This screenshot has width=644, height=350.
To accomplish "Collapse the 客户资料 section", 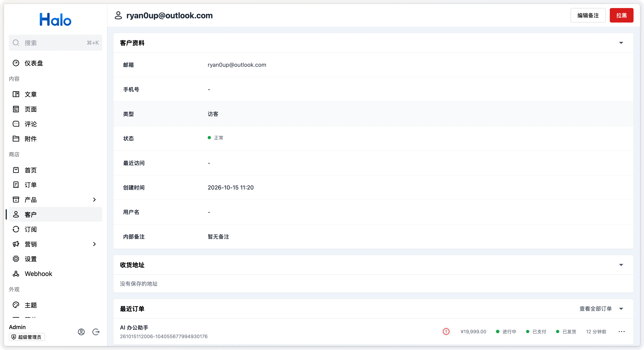I will tap(621, 43).
